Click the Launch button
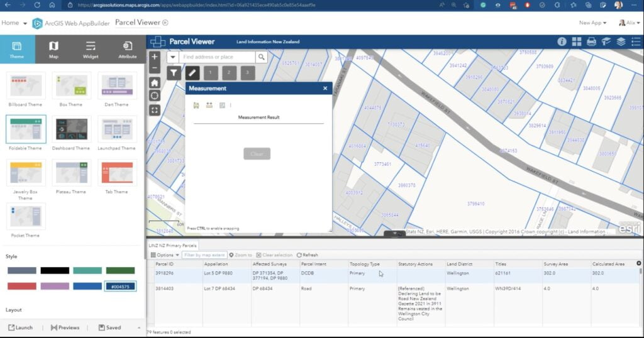The image size is (644, 338). [x=21, y=327]
